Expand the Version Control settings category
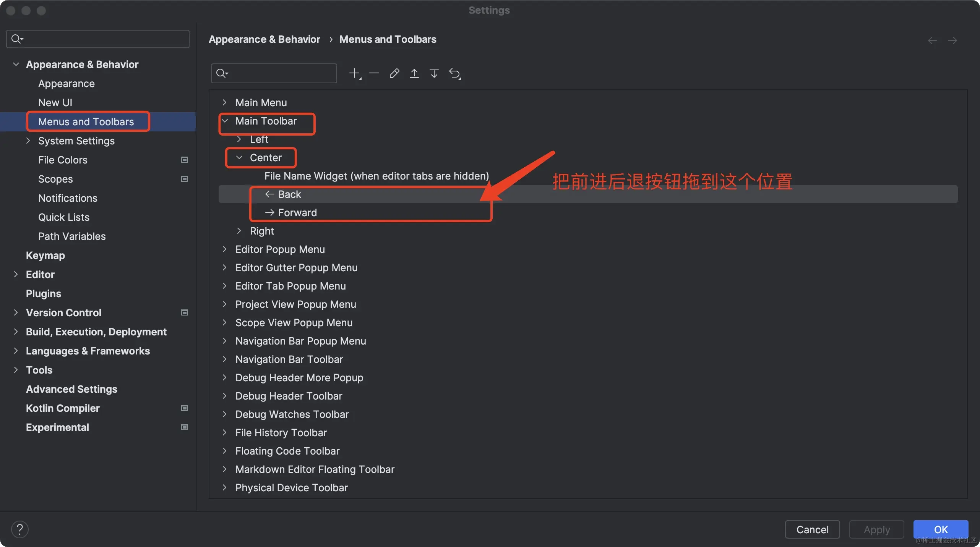The height and width of the screenshot is (547, 980). (x=16, y=312)
